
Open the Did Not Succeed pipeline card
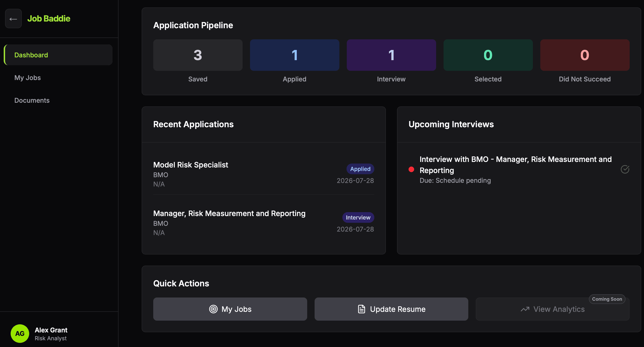tap(585, 55)
